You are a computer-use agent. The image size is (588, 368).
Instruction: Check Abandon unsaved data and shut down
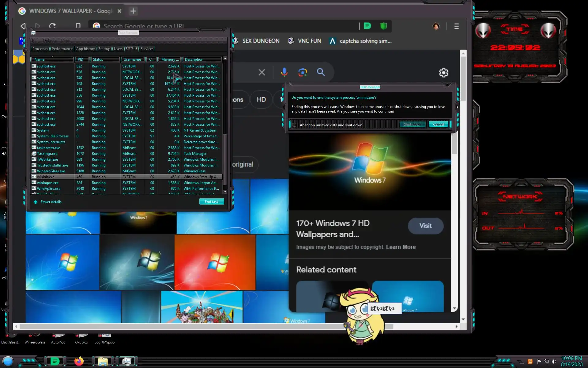294,125
